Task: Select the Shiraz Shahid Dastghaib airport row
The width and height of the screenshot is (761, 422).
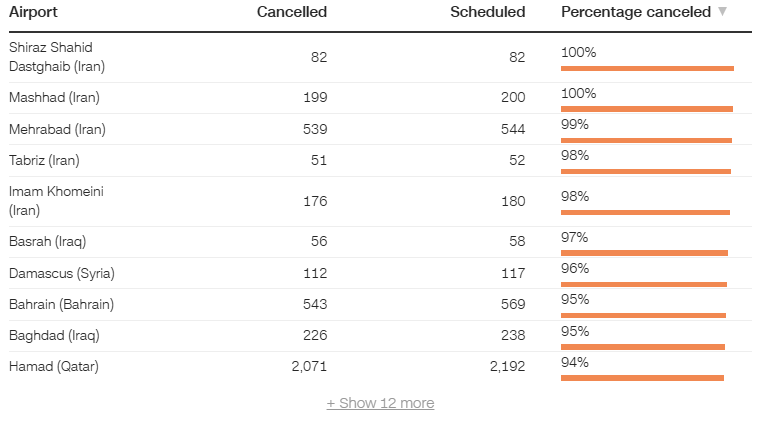Action: click(57, 57)
